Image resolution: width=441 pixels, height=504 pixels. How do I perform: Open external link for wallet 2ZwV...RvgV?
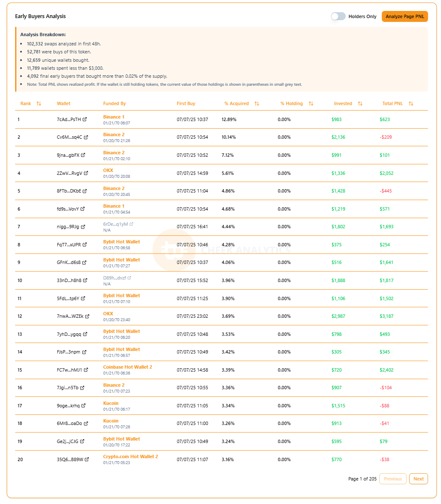86,173
